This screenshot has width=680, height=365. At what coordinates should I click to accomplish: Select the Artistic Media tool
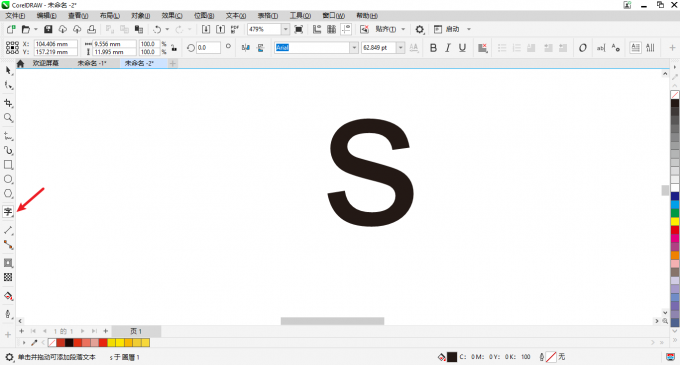tap(8, 150)
